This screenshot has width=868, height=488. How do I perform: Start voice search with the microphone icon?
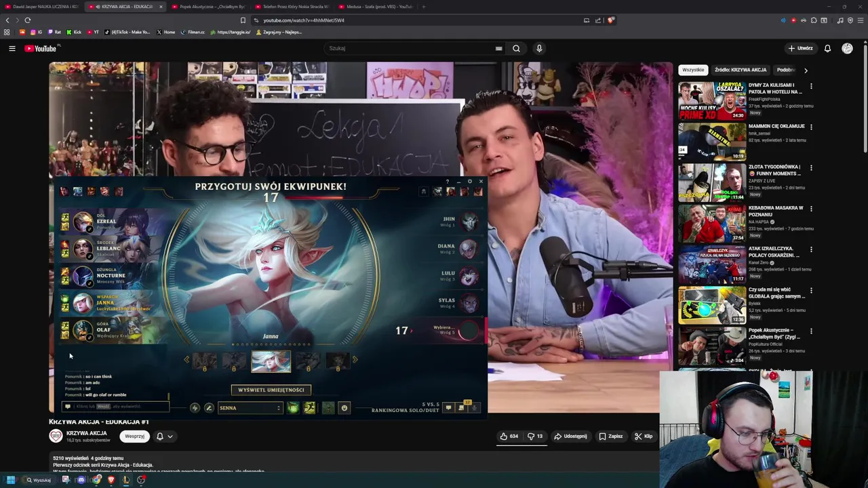click(x=539, y=48)
